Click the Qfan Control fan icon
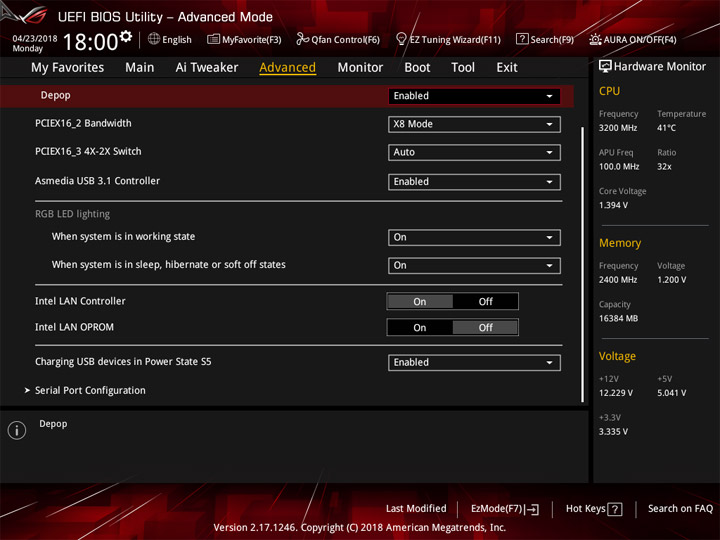The height and width of the screenshot is (540, 720). tap(302, 39)
